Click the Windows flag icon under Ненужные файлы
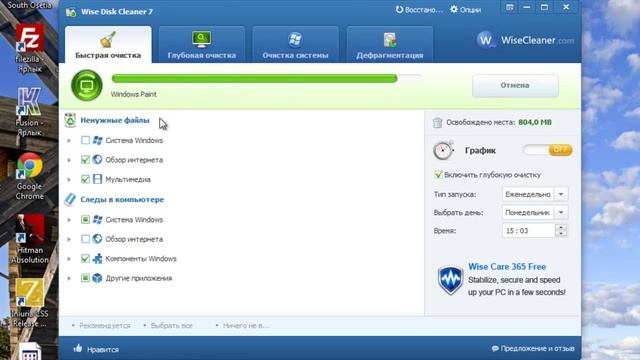The height and width of the screenshot is (360, 640). click(97, 140)
